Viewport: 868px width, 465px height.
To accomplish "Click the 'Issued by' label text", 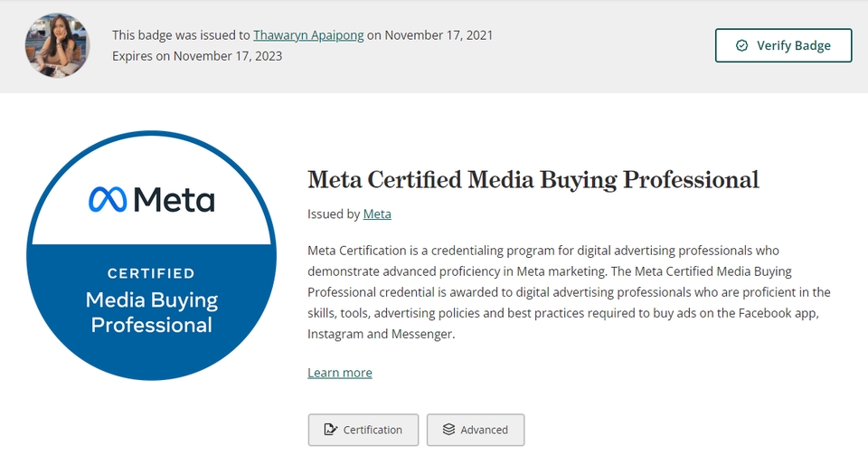I will (334, 214).
